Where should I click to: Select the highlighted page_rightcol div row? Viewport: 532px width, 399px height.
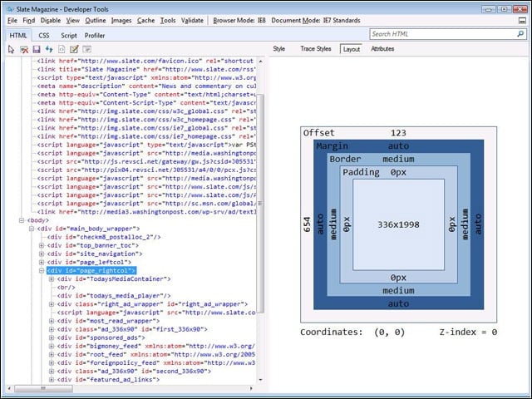[91, 271]
